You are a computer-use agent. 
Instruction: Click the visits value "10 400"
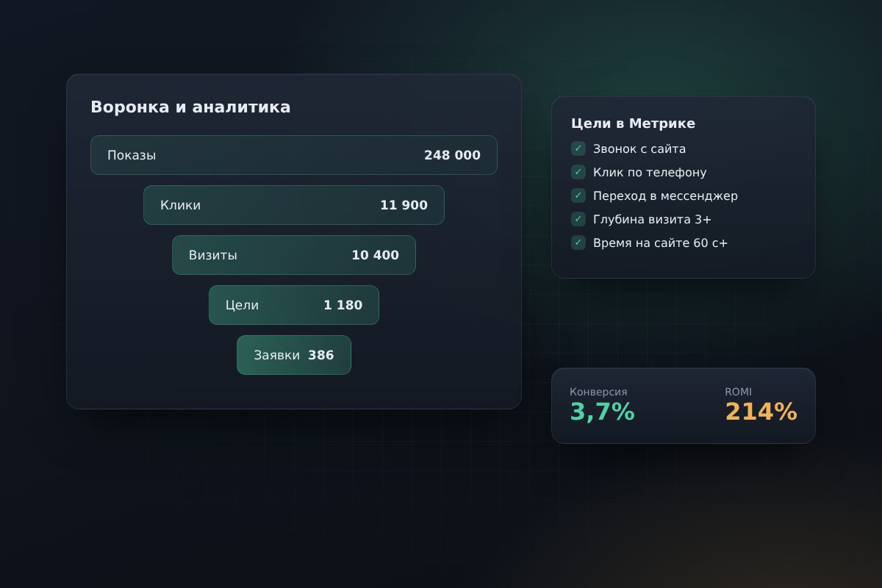click(x=375, y=255)
